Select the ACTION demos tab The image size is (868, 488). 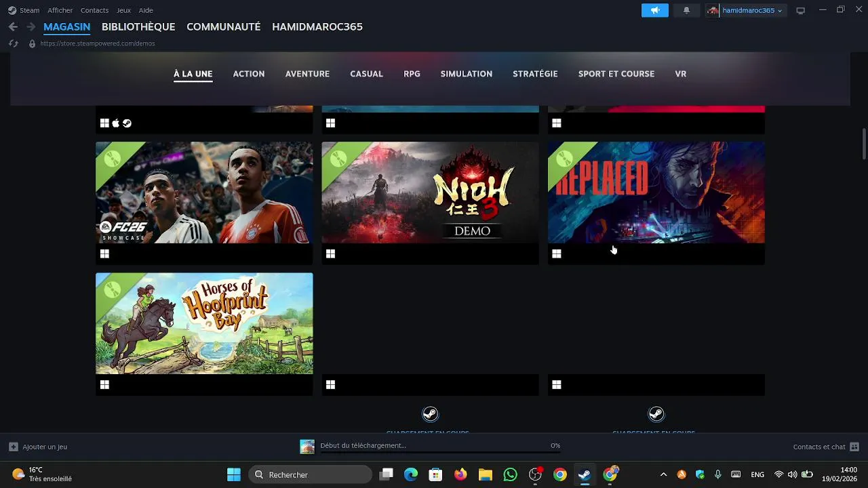click(249, 74)
